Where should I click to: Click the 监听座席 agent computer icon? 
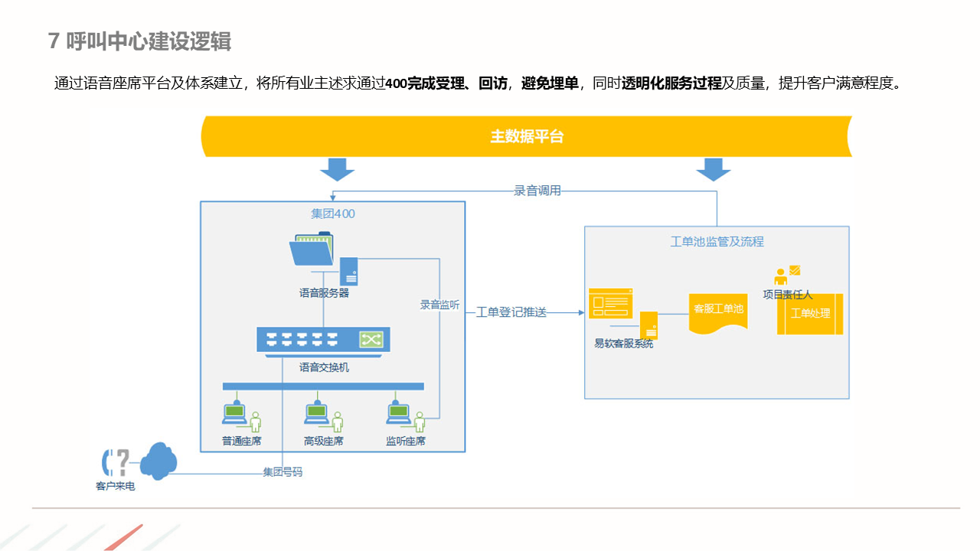coord(400,414)
